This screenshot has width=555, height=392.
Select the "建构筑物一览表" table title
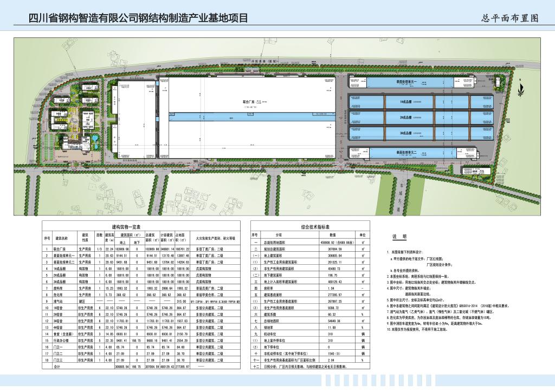pyautogui.click(x=126, y=226)
